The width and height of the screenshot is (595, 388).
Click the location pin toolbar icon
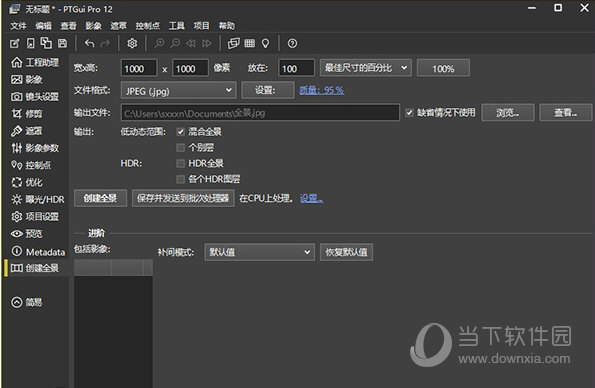pos(266,43)
